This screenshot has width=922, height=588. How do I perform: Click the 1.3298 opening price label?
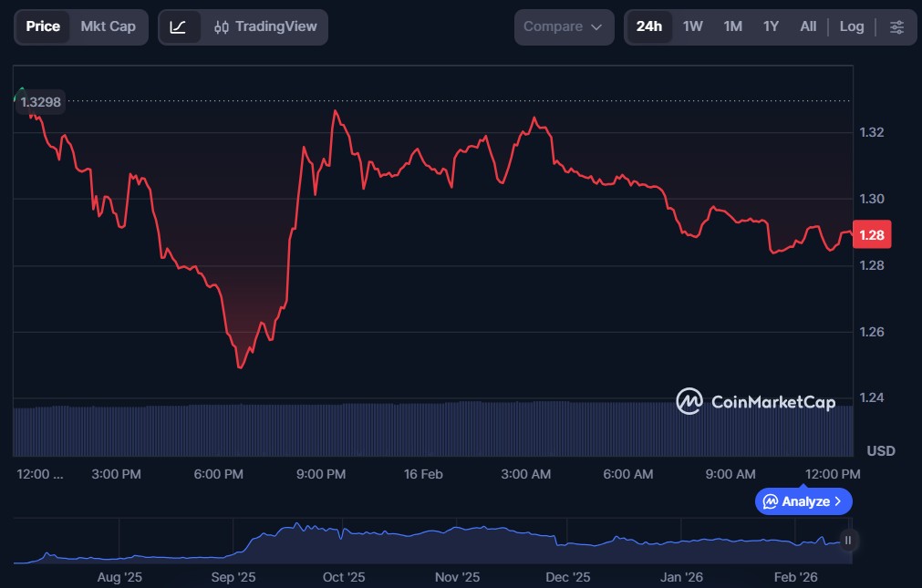point(40,102)
